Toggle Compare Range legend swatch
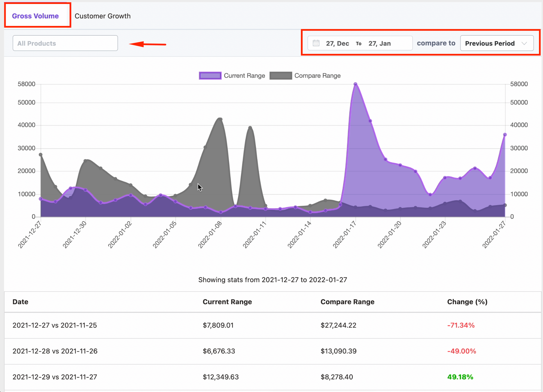The height and width of the screenshot is (392, 543). 281,76
